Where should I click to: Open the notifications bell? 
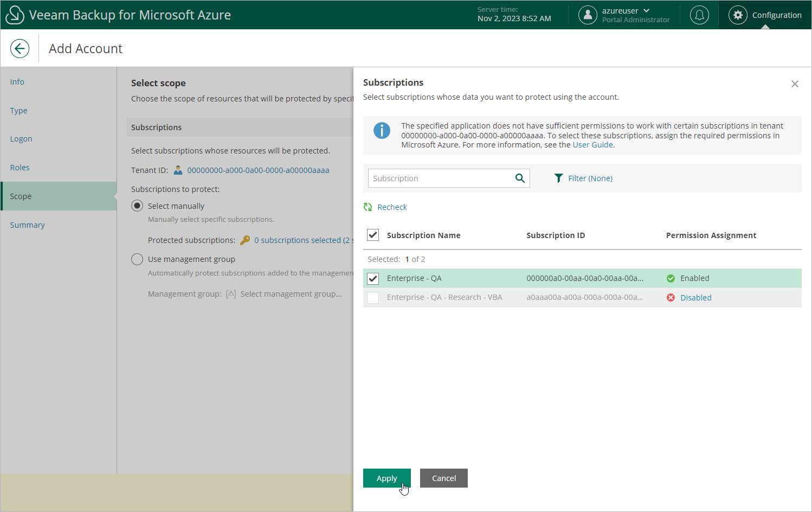click(699, 15)
